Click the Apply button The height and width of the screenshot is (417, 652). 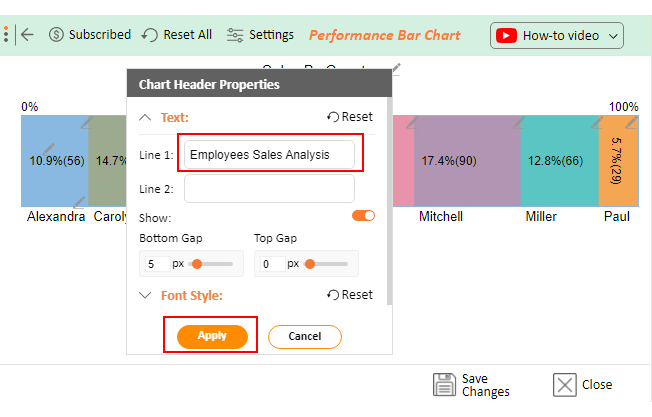212,336
